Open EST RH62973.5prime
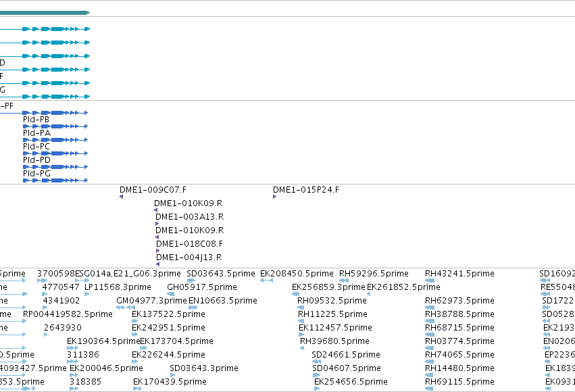The height and width of the screenshot is (392, 575). tap(459, 301)
